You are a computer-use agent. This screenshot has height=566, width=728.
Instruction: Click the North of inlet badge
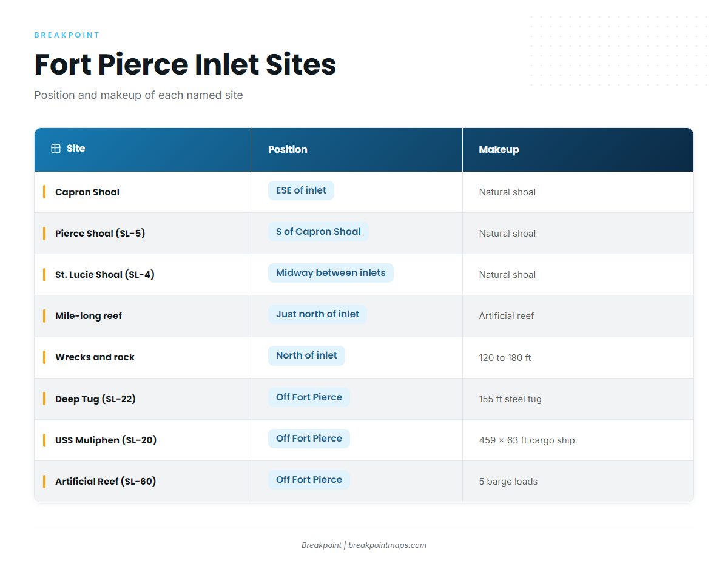[306, 355]
